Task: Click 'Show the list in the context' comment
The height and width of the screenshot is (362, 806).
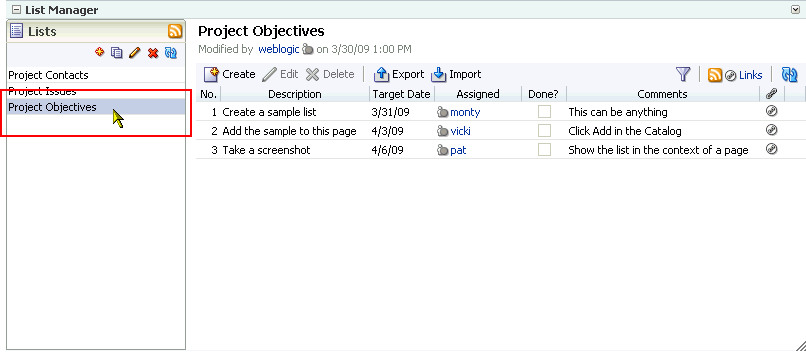Action: [x=658, y=150]
